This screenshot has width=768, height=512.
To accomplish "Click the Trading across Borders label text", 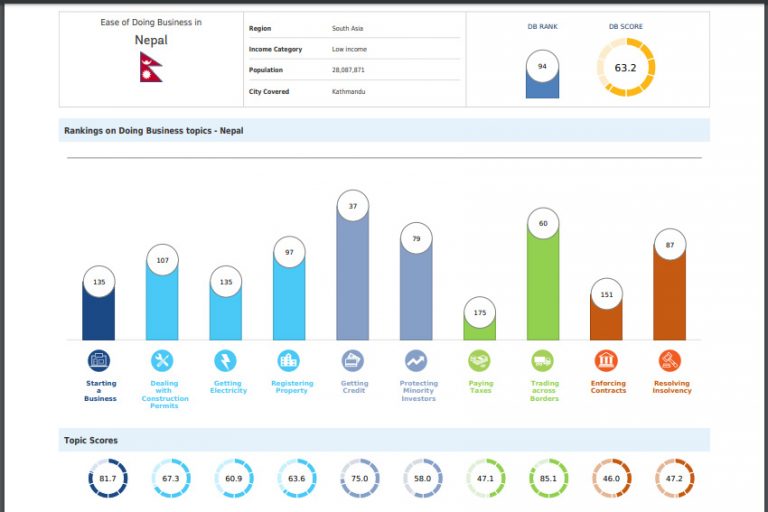I will coord(545,391).
